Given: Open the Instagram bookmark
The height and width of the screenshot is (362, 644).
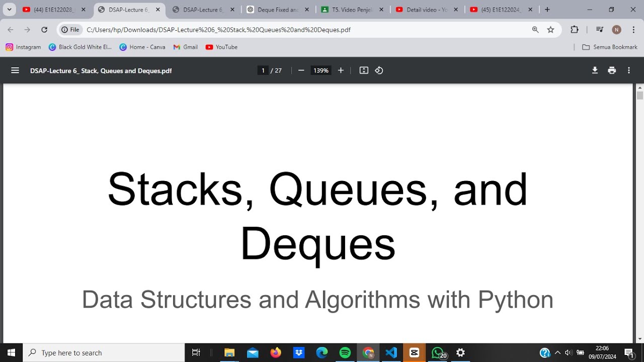Looking at the screenshot, I should pos(23,47).
